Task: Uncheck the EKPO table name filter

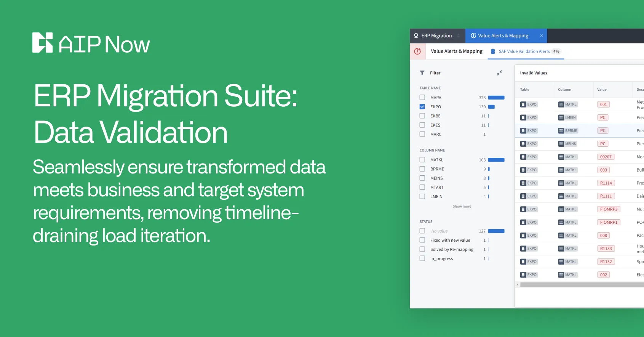Action: 422,107
